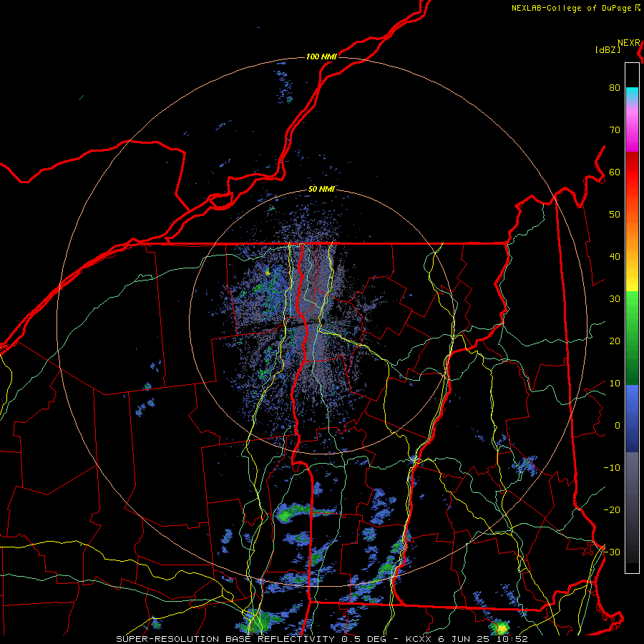Click the 20 value on dBZ scale
The image size is (644, 644).
click(x=615, y=341)
